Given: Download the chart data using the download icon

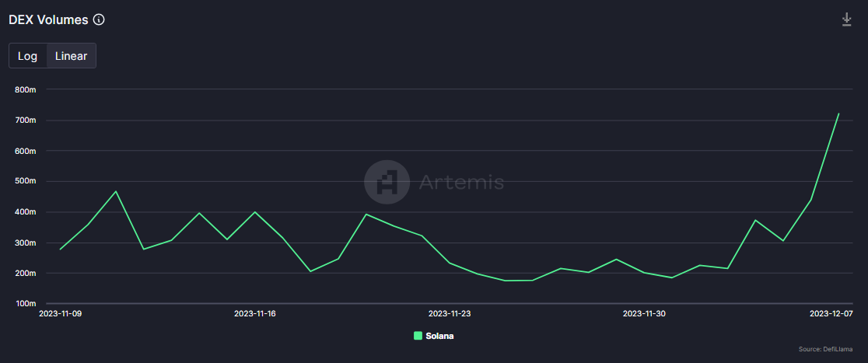Looking at the screenshot, I should click(846, 19).
